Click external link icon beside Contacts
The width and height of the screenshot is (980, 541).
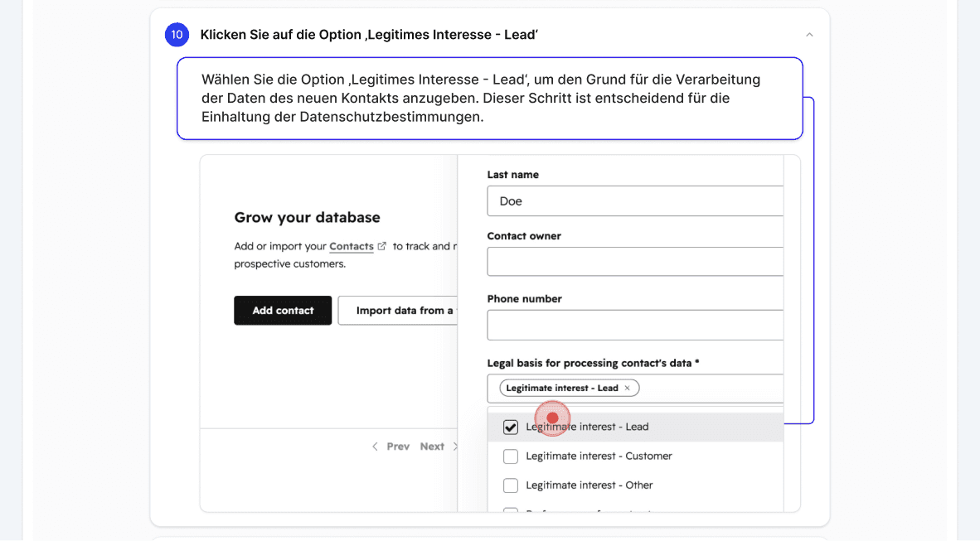click(x=382, y=246)
